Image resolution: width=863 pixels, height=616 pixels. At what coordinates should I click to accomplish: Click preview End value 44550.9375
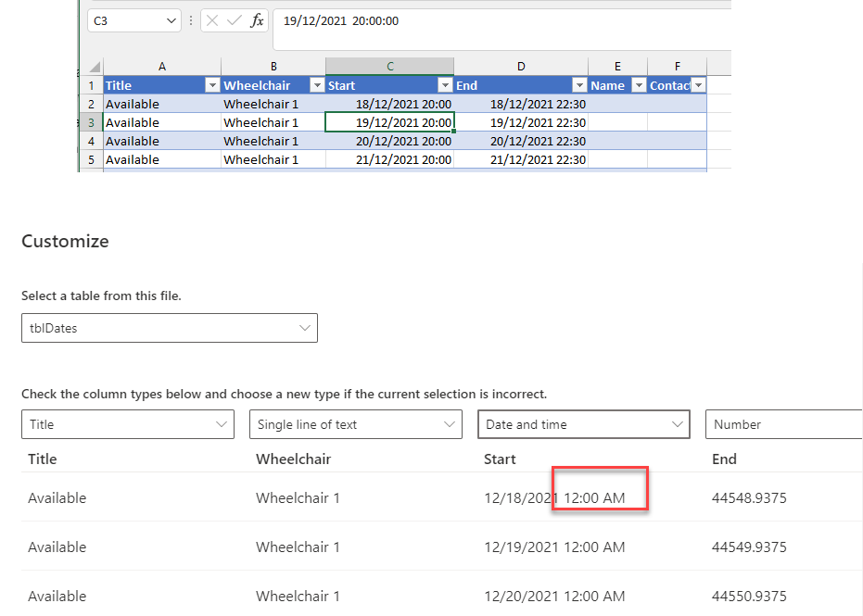click(x=749, y=596)
